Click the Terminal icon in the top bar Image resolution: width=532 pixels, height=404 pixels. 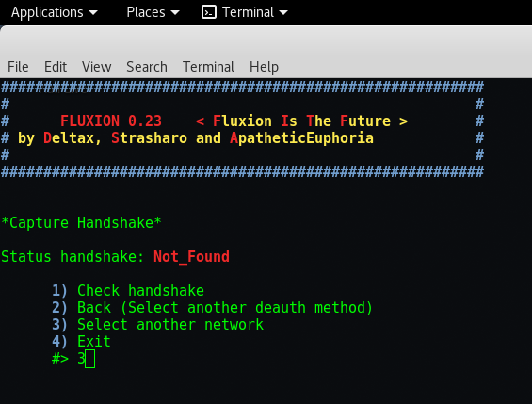click(x=209, y=12)
